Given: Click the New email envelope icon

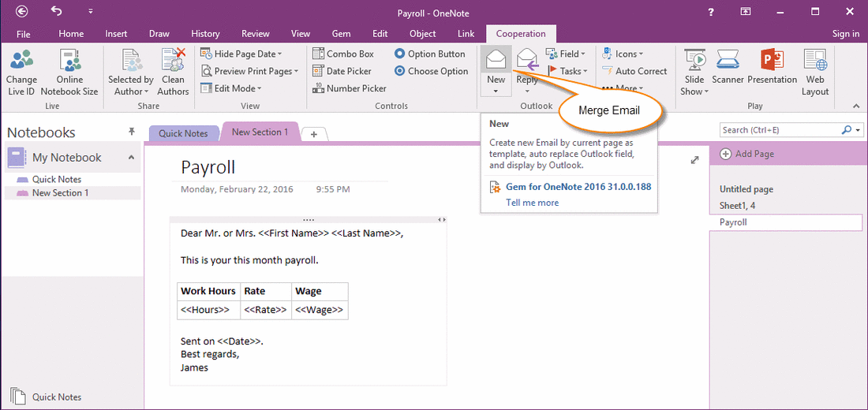Looking at the screenshot, I should [x=496, y=59].
